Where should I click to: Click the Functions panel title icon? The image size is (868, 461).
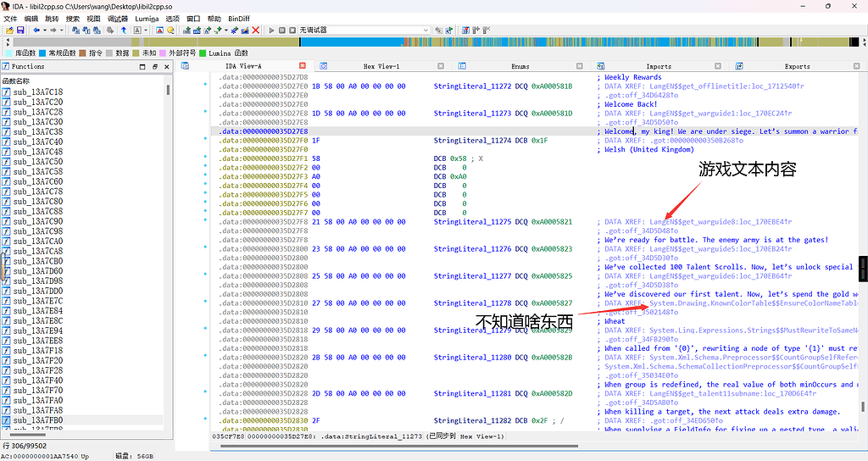click(6, 66)
